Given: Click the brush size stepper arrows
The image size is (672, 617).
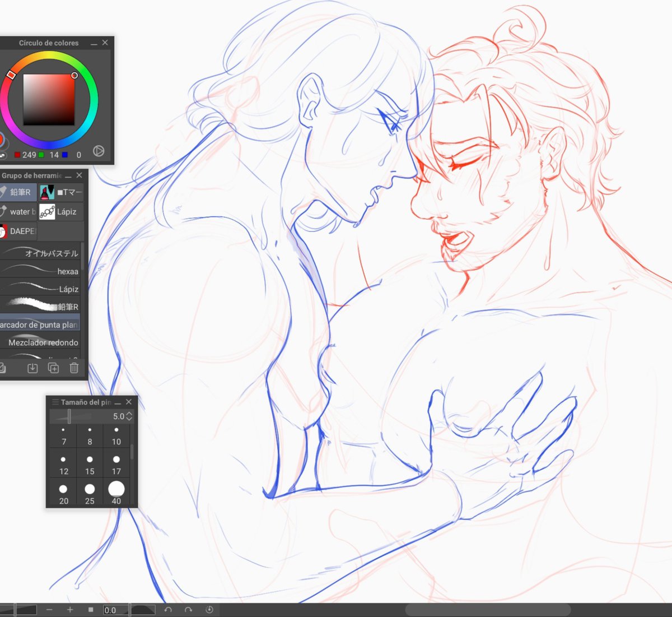Looking at the screenshot, I should pyautogui.click(x=129, y=416).
